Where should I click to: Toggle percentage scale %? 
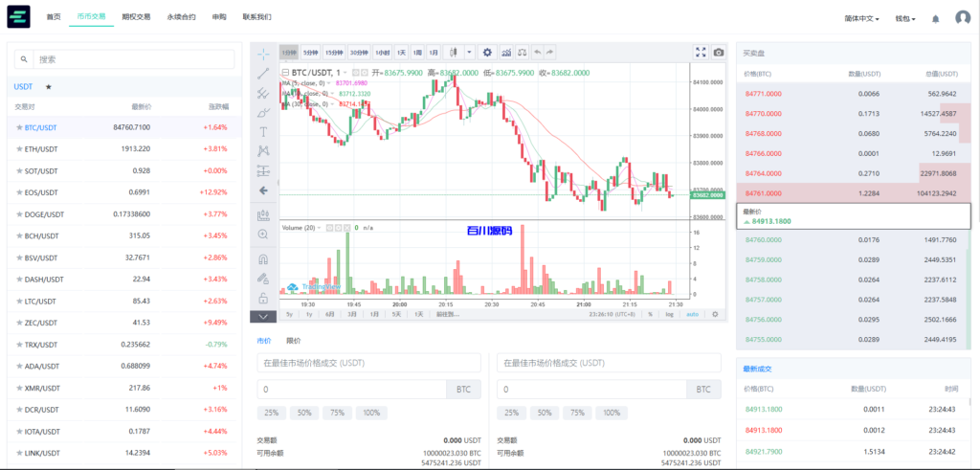coord(651,314)
